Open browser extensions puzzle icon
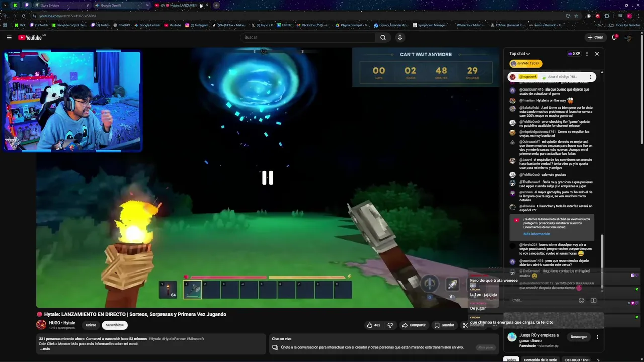644x362 pixels. tap(607, 16)
